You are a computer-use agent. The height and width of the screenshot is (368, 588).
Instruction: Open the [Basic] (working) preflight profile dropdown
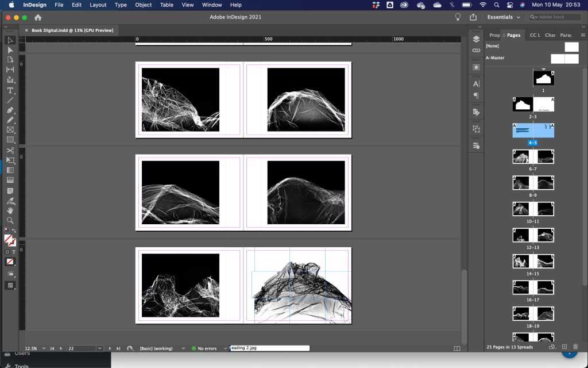pos(183,348)
